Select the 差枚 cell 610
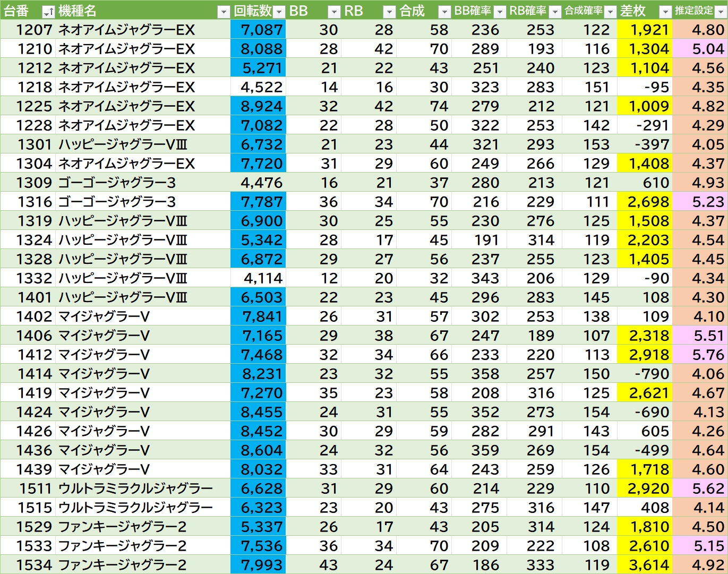Screen dimensions: 728x574 pyautogui.click(x=645, y=183)
